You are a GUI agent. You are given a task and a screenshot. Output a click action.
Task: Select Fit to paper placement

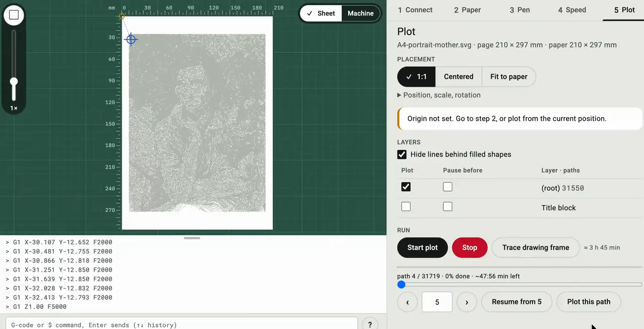click(509, 77)
